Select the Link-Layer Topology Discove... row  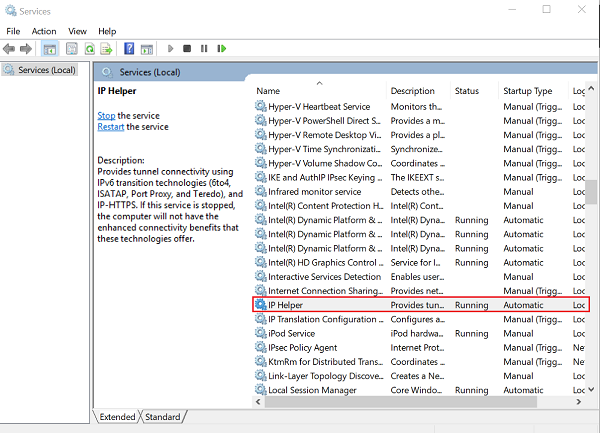(419, 375)
